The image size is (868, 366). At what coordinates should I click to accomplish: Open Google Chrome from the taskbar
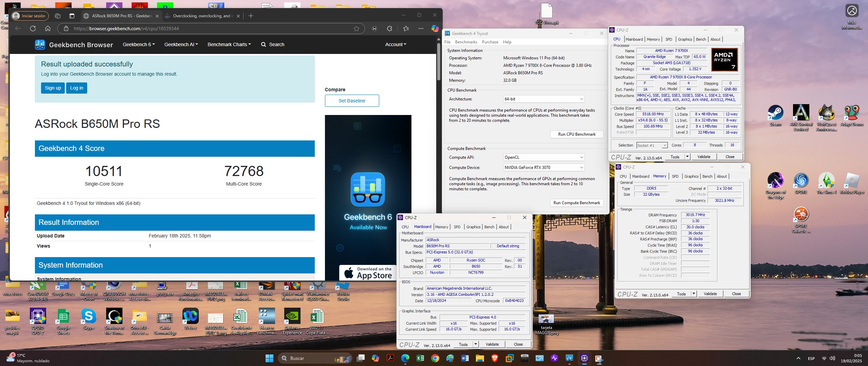pos(435,358)
